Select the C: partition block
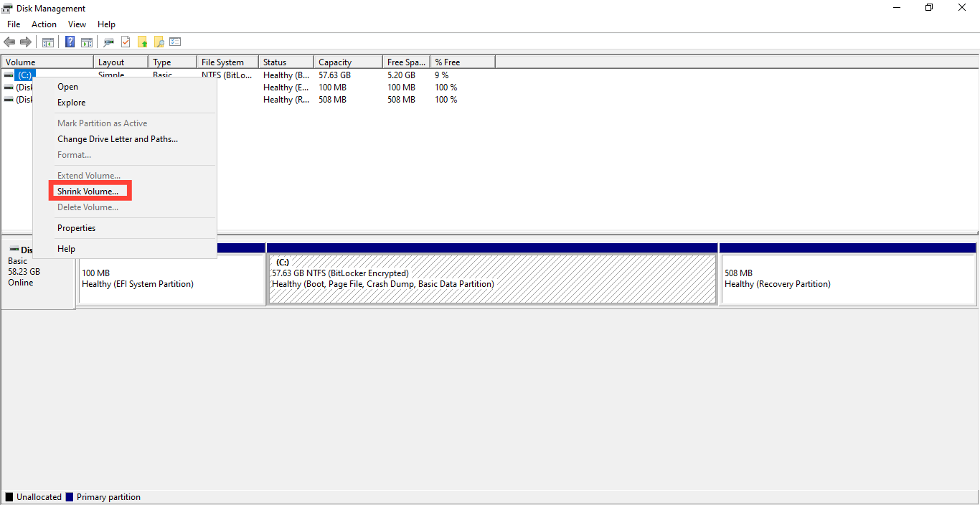The height and width of the screenshot is (505, 980). tap(492, 278)
